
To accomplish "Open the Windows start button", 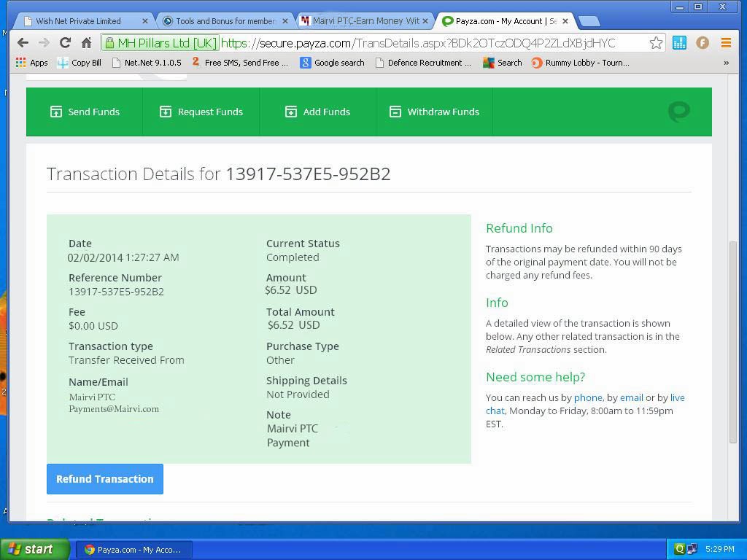I will (34, 549).
